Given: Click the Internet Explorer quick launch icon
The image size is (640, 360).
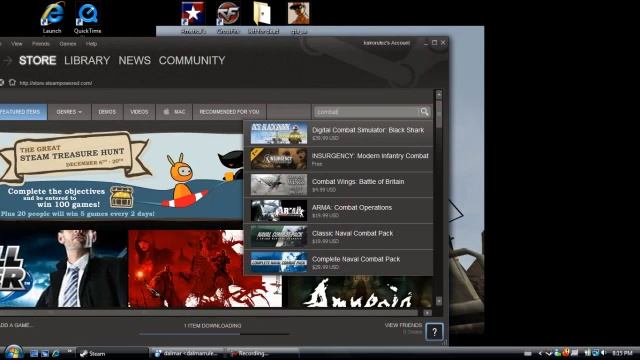Looking at the screenshot, I should (x=56, y=353).
